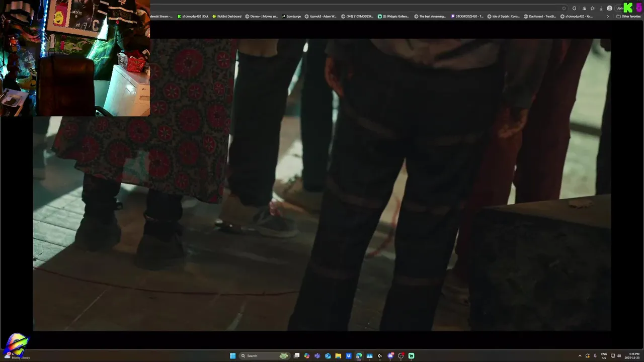The width and height of the screenshot is (644, 362).
Task: Launch Copilot from the taskbar
Action: 307,356
